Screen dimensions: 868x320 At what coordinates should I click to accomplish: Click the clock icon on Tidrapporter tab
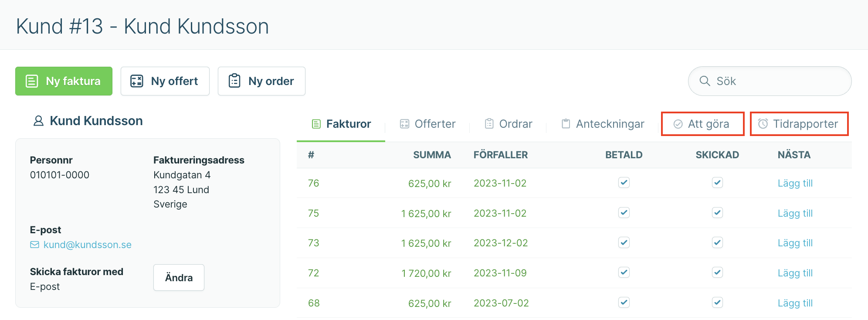(x=763, y=124)
